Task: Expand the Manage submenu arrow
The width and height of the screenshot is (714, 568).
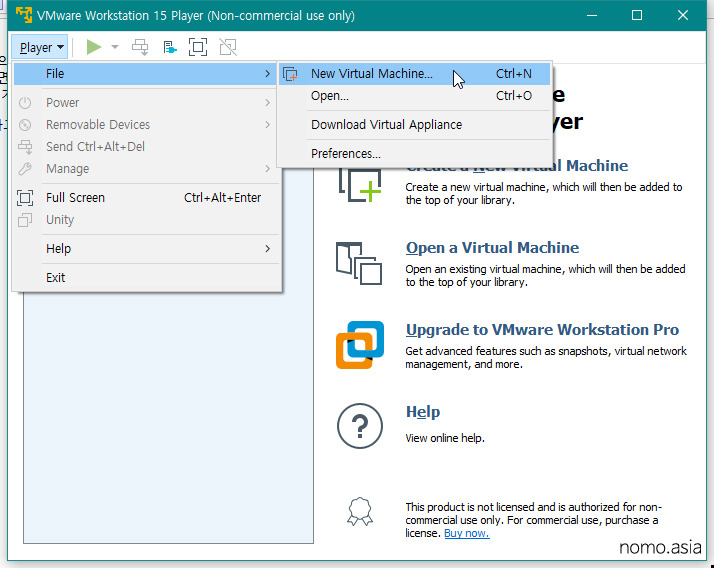Action: click(267, 169)
